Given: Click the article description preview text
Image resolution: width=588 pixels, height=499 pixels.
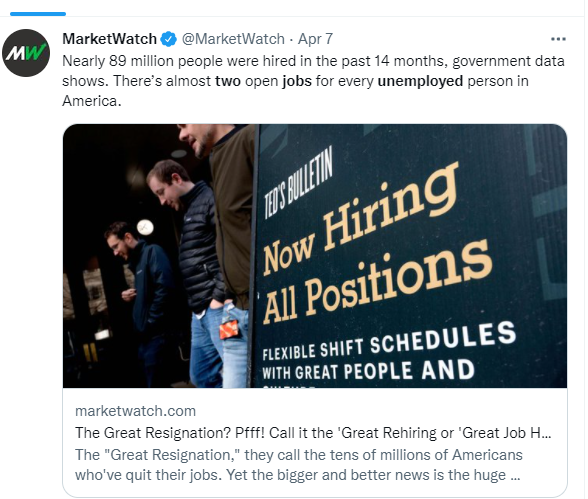Looking at the screenshot, I should (298, 465).
